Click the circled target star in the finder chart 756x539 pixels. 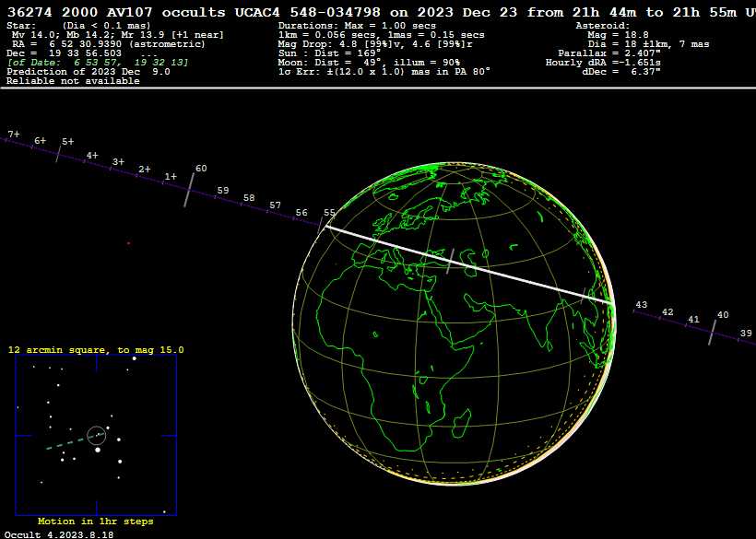click(x=97, y=436)
